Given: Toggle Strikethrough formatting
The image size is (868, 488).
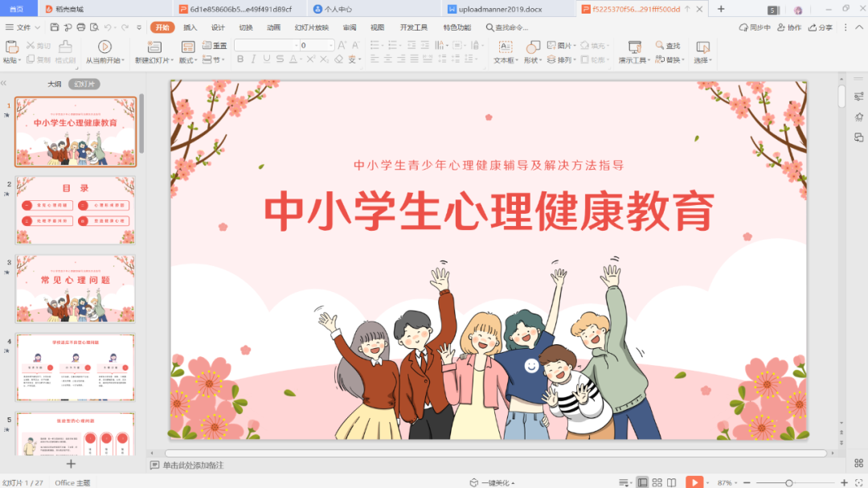Looking at the screenshot, I should click(280, 59).
